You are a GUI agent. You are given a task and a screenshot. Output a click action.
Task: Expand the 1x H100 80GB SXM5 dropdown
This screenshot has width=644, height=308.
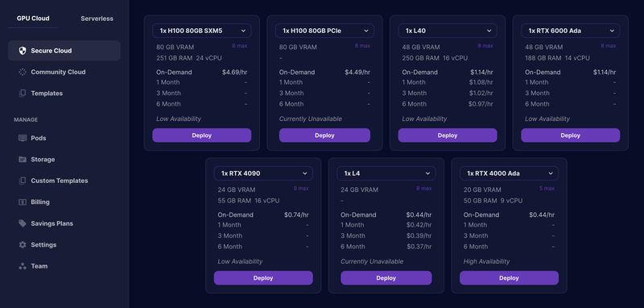[202, 31]
